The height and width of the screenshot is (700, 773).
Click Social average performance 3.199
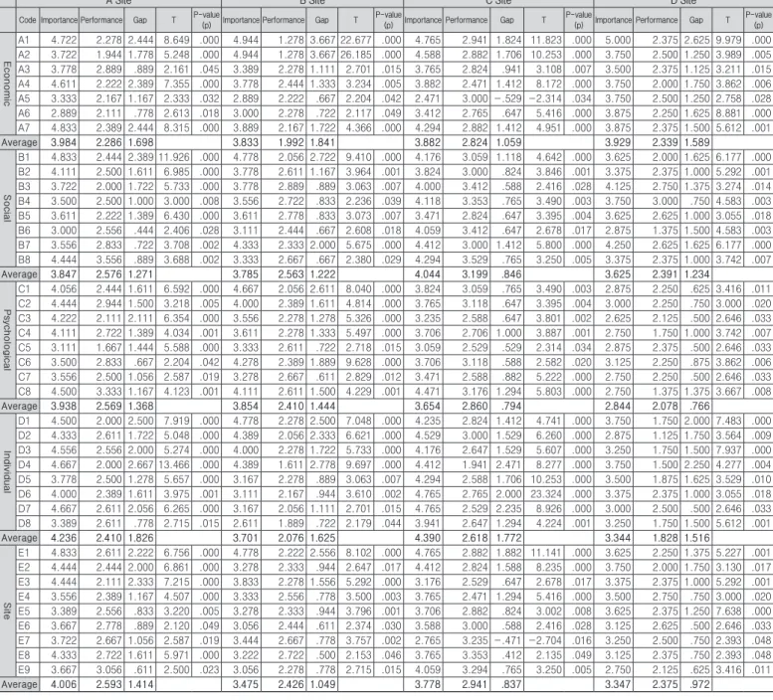(x=475, y=274)
